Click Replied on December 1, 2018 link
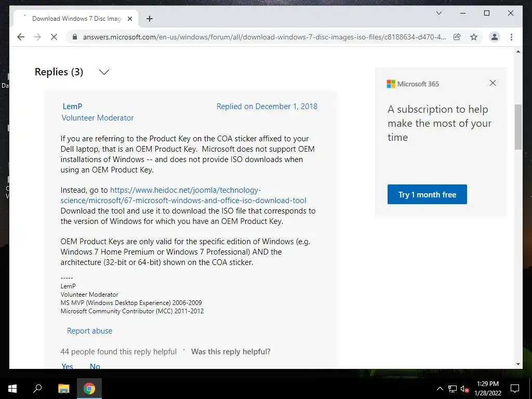Viewport: 532px width, 399px height. [267, 106]
